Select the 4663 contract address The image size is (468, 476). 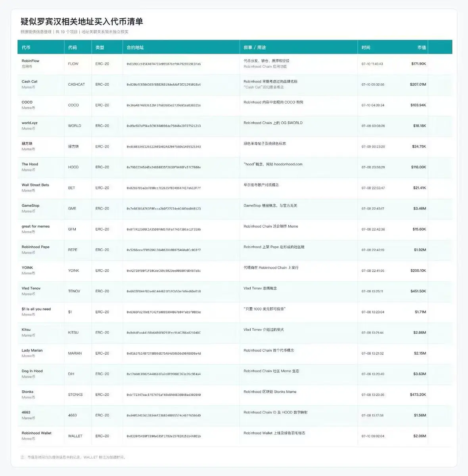[164, 415]
